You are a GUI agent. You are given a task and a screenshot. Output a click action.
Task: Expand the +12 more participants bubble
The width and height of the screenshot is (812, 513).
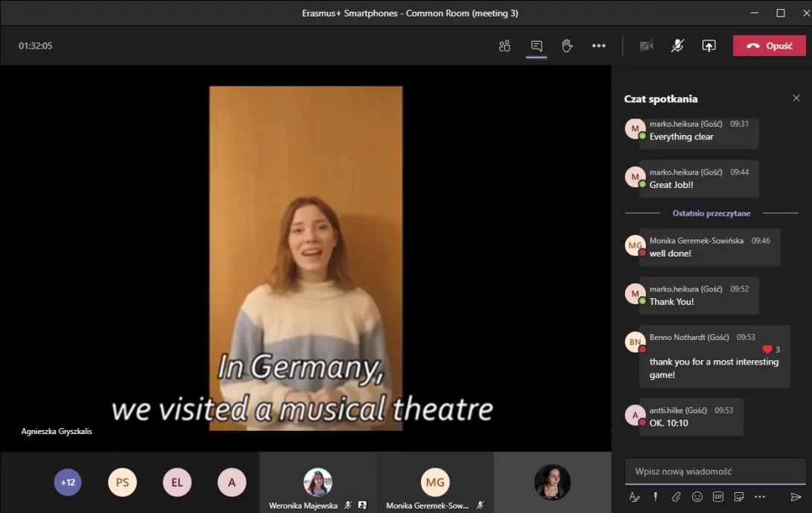tap(68, 482)
